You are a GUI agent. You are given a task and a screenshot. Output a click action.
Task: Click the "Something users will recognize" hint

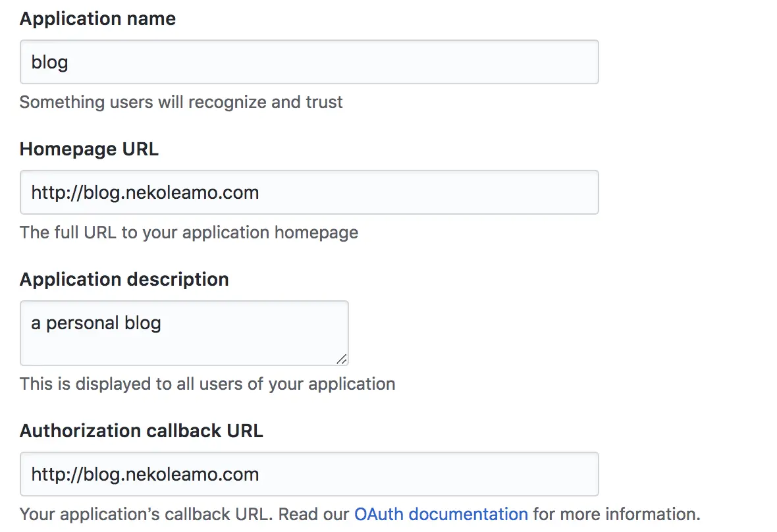[181, 102]
